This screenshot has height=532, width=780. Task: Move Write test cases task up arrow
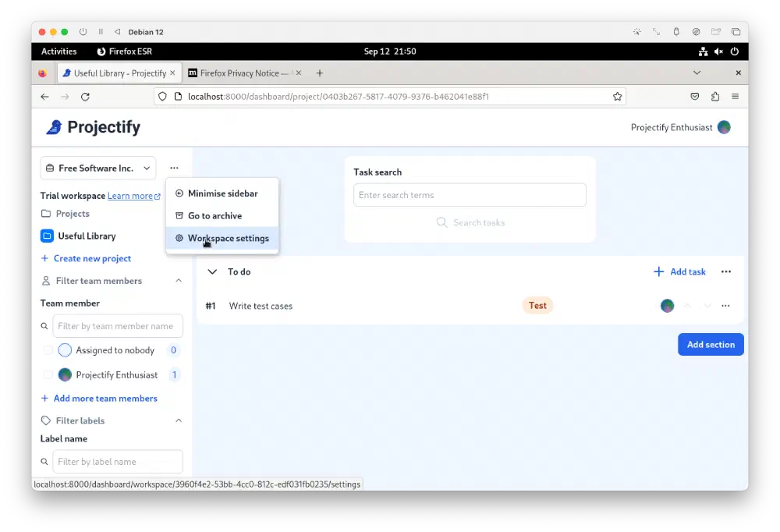coord(687,306)
